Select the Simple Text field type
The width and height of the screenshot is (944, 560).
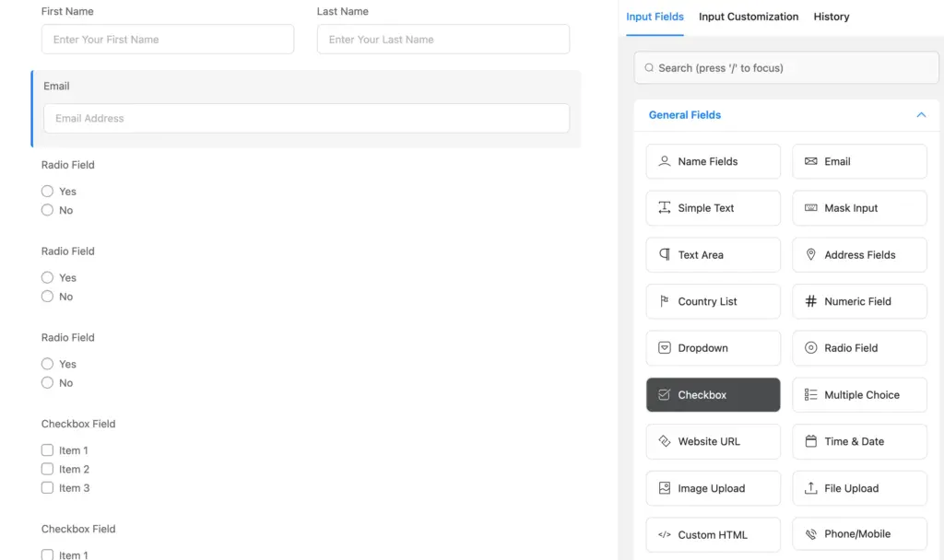(713, 208)
